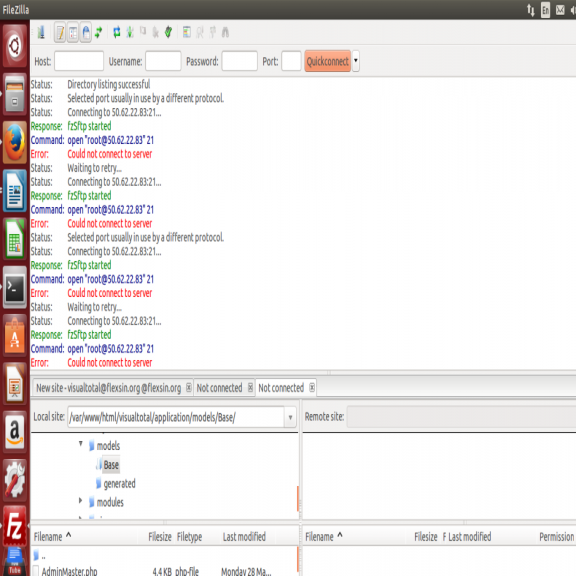The height and width of the screenshot is (576, 576).
Task: Click into the Host field
Action: (79, 61)
